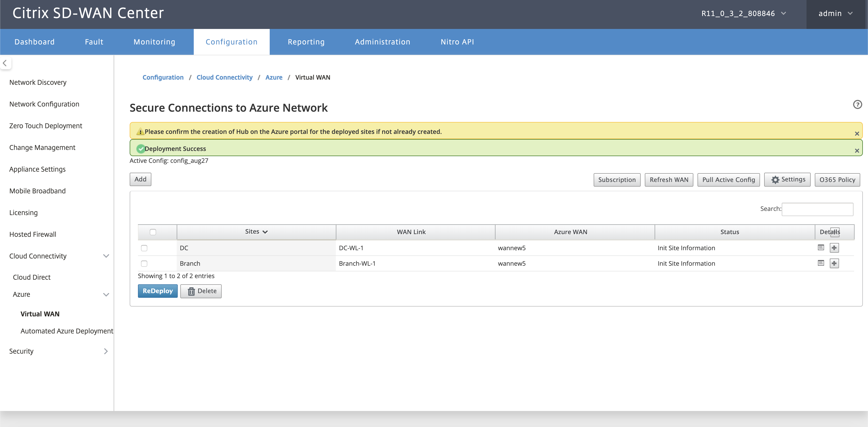Image resolution: width=868 pixels, height=427 pixels.
Task: Toggle the select-all checkbox in table header
Action: (x=153, y=232)
